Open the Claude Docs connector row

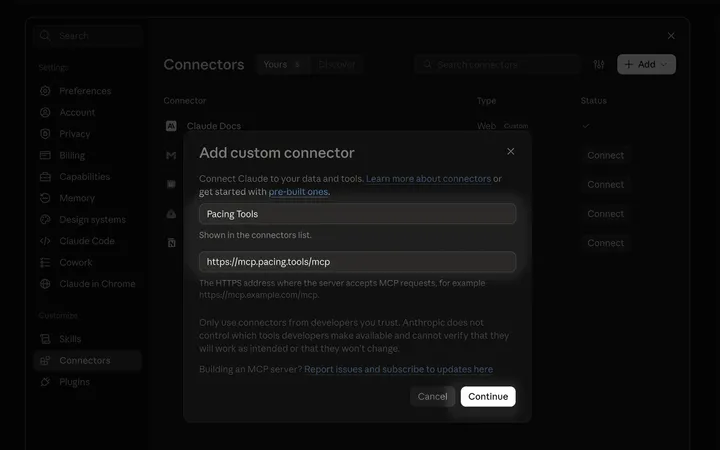point(419,126)
